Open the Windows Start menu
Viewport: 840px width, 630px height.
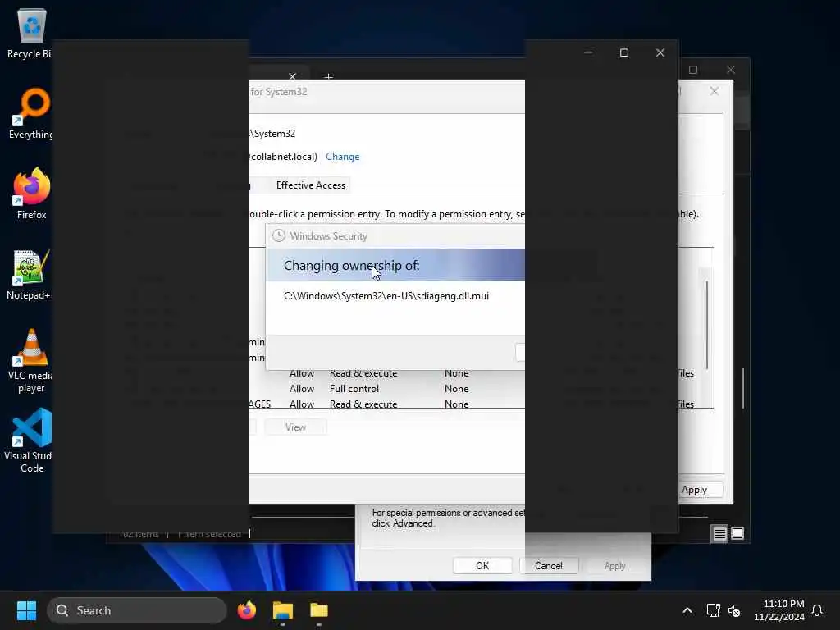point(26,610)
